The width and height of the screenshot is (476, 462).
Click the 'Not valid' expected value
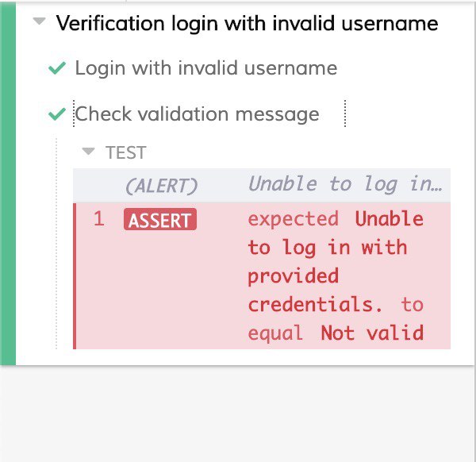coord(371,333)
